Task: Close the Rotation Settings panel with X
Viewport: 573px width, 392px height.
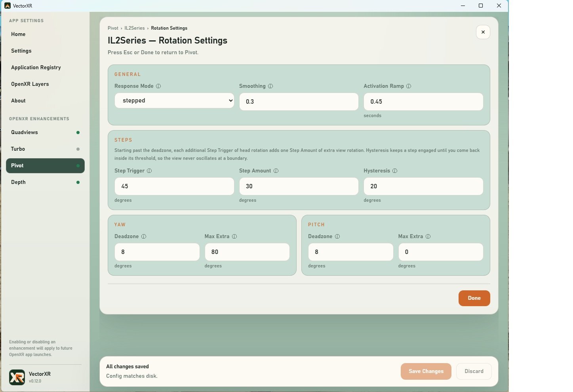Action: (x=483, y=32)
